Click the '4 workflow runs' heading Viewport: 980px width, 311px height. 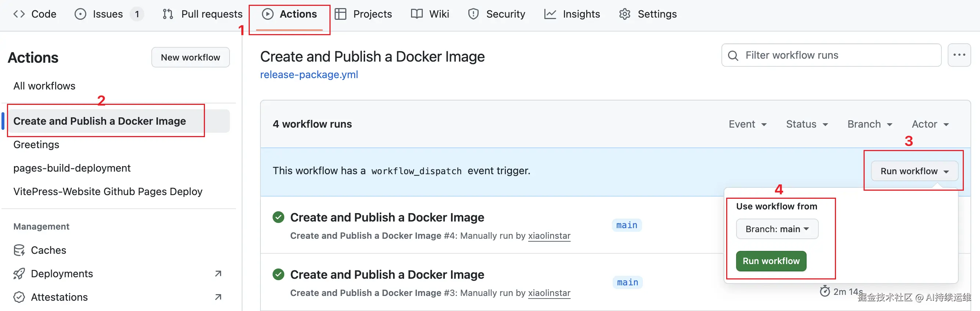pyautogui.click(x=312, y=124)
